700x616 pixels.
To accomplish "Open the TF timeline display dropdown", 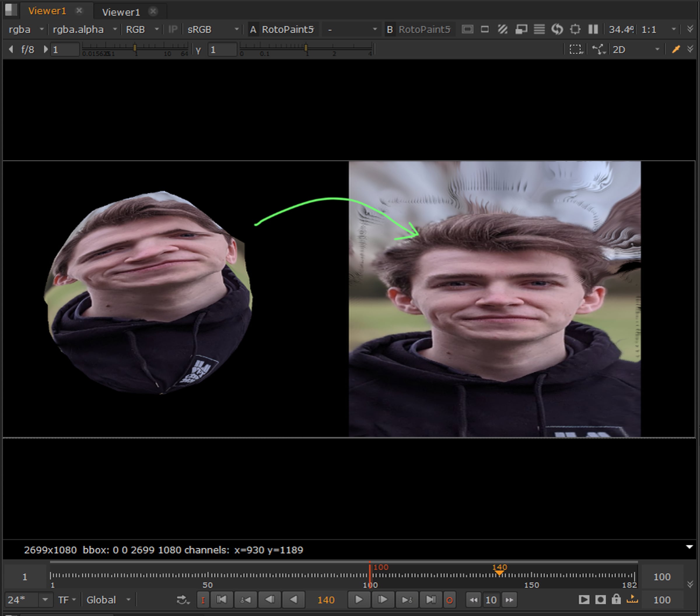I will (66, 600).
